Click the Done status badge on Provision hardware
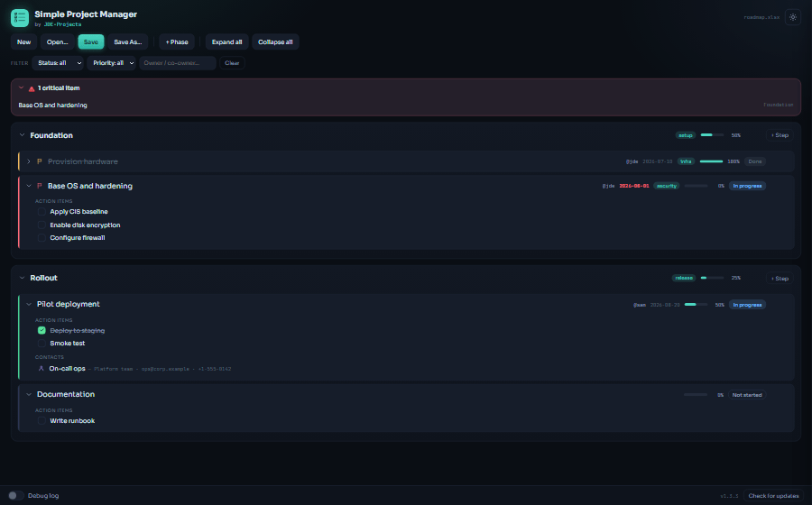Image resolution: width=812 pixels, height=505 pixels. (755, 161)
